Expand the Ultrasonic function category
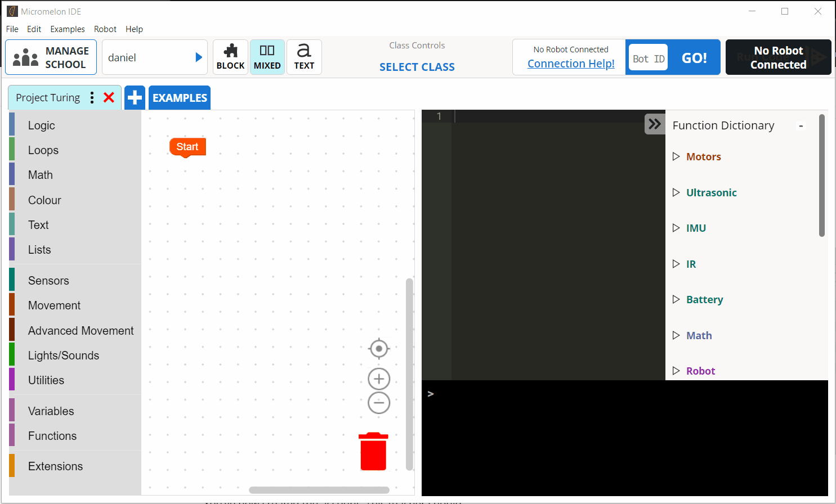 [677, 192]
